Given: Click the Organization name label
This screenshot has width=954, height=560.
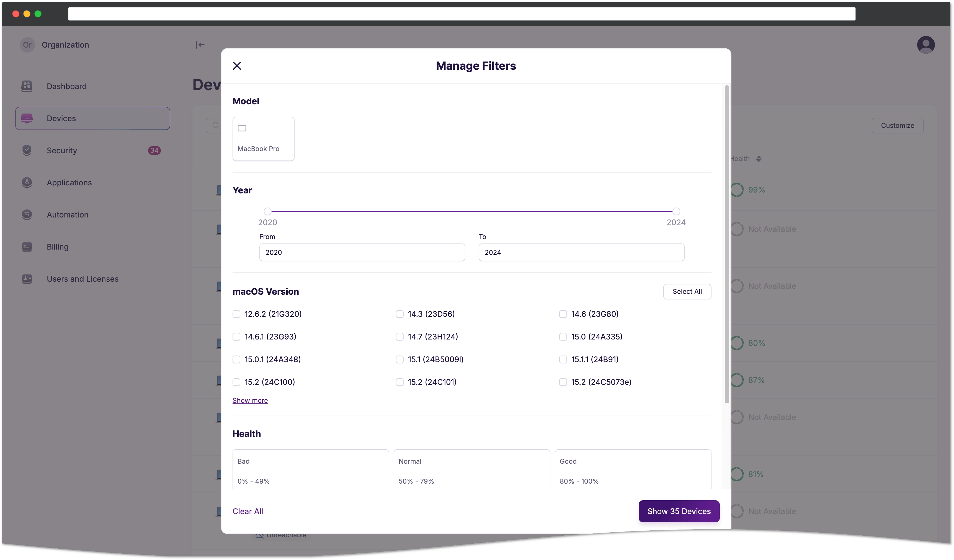Looking at the screenshot, I should point(65,45).
